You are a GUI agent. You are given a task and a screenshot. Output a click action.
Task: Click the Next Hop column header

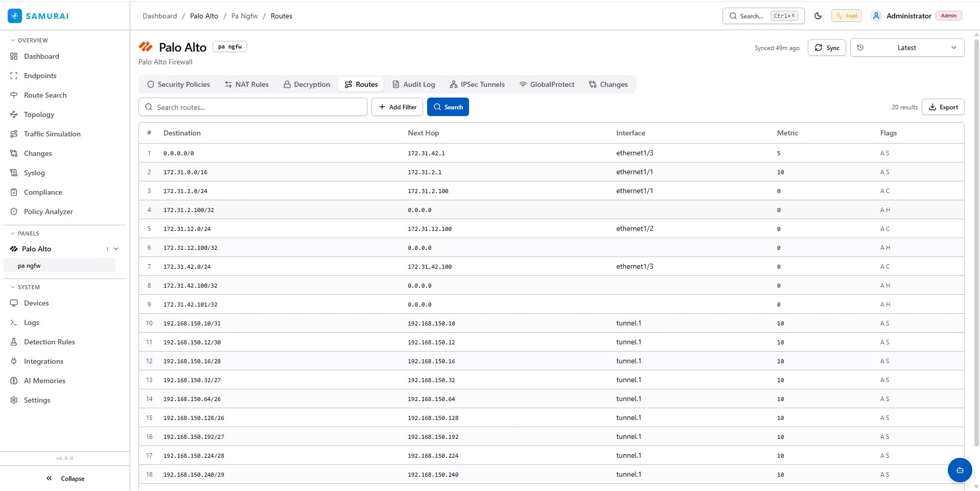(423, 133)
